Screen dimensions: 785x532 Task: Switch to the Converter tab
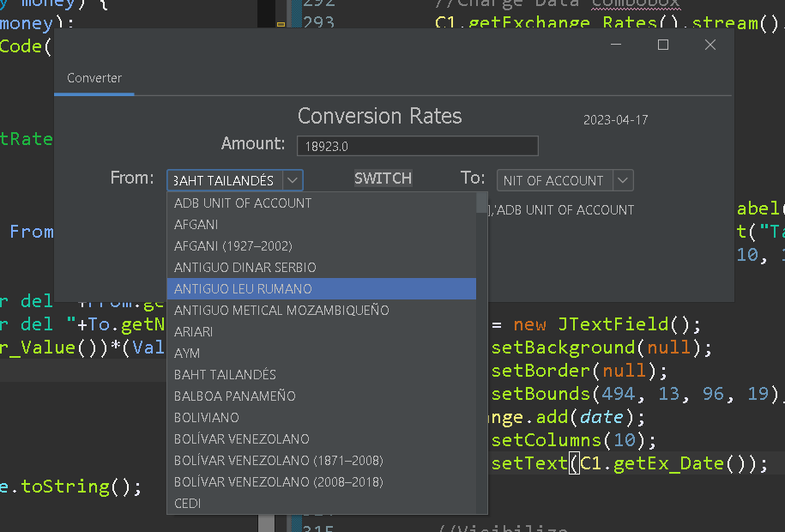point(93,77)
